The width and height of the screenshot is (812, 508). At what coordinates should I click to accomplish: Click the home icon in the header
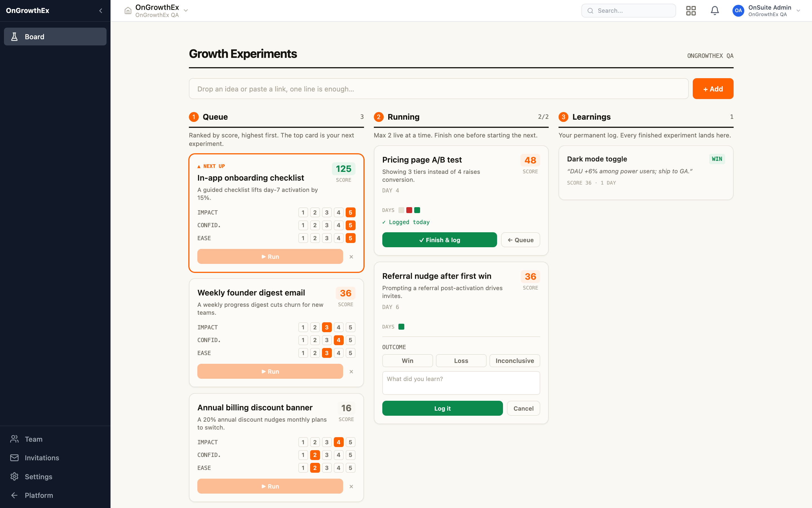pyautogui.click(x=128, y=11)
